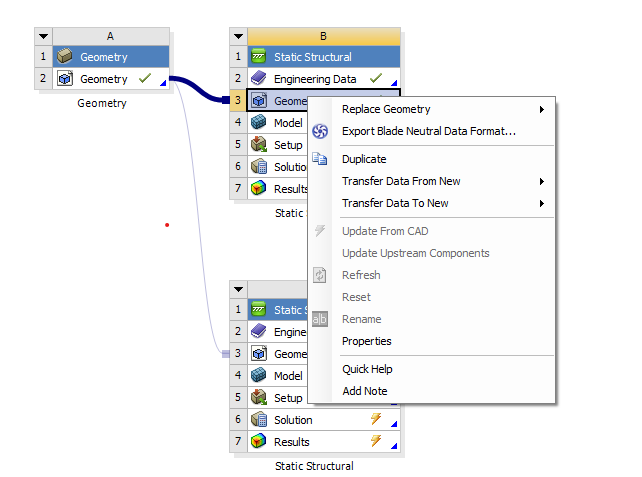
Task: Open system A dropdown arrow
Action: point(43,36)
